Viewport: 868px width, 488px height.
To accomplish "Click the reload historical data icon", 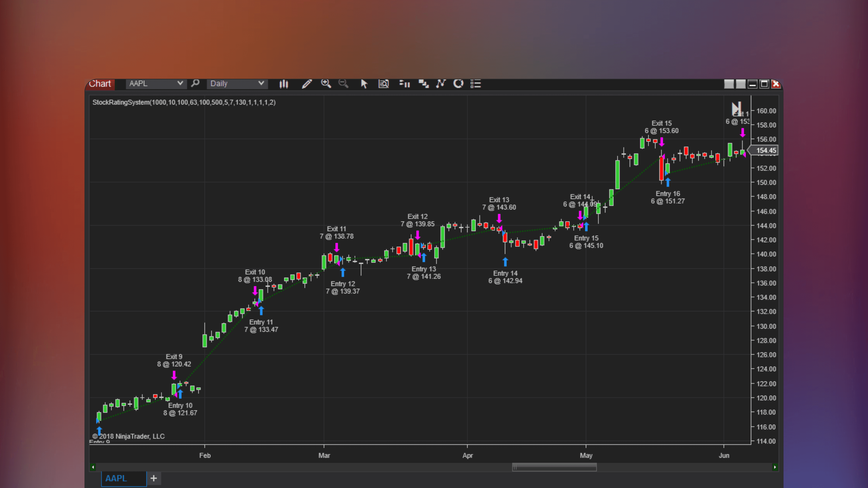I will pos(458,84).
